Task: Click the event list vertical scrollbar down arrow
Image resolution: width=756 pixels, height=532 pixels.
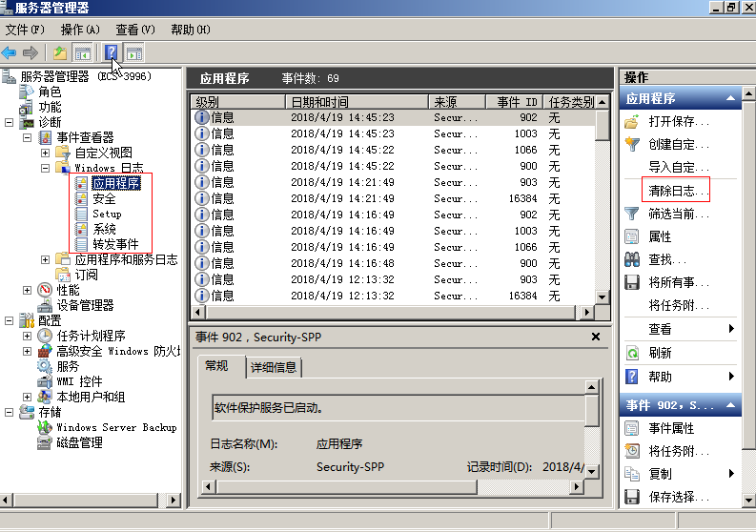Action: pyautogui.click(x=602, y=297)
